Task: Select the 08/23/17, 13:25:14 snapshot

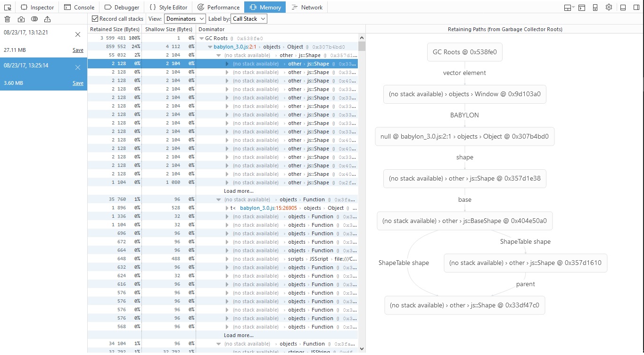Action: tap(43, 74)
